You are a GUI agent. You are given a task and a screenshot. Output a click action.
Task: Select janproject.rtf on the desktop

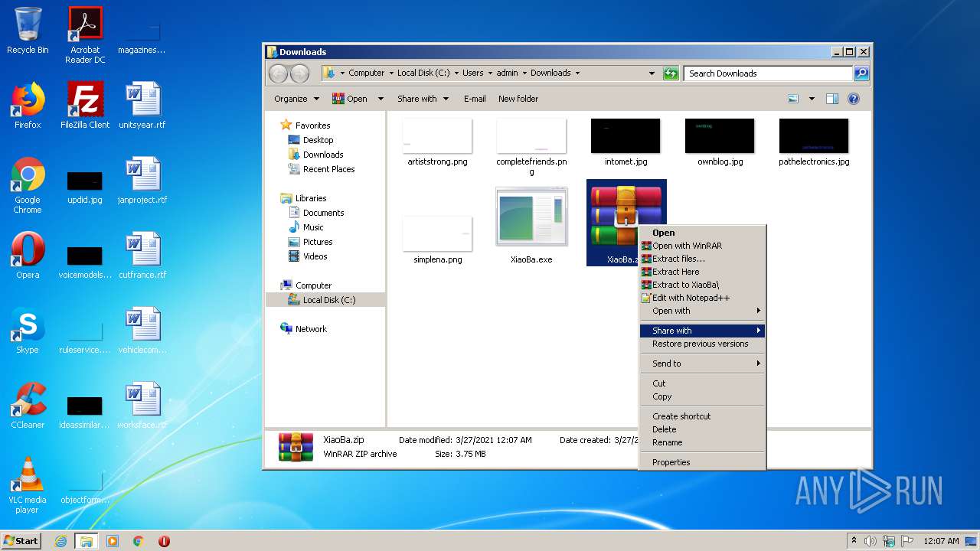[142, 181]
